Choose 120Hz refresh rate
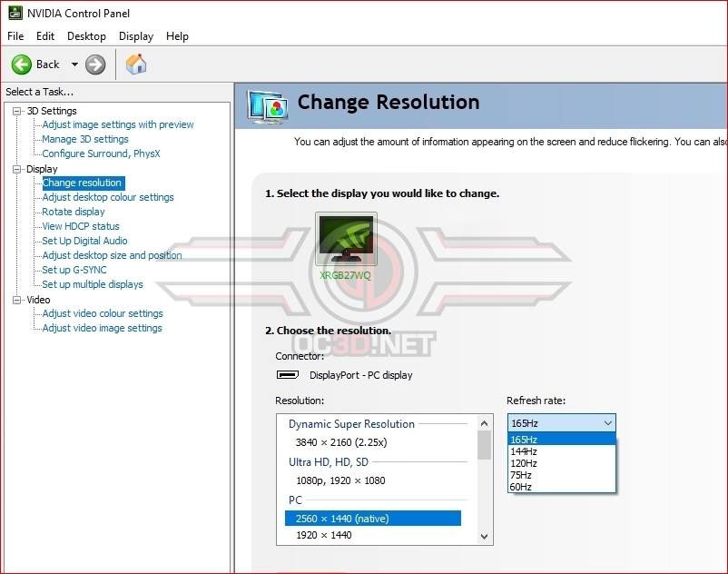Screen dimensions: 728x574 coord(561,463)
